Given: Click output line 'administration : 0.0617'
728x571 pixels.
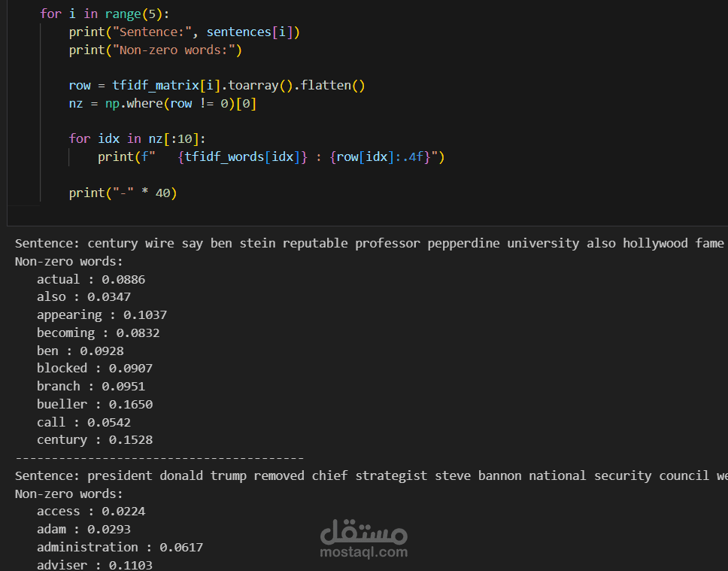Looking at the screenshot, I should click(x=120, y=548).
